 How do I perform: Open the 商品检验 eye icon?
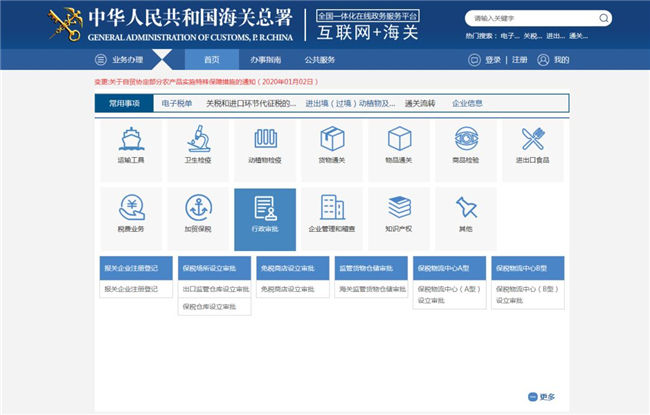point(466,140)
